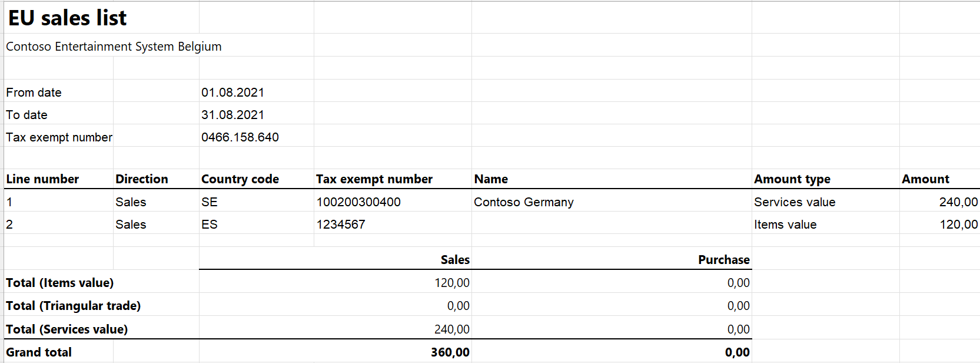Select the Sales grand total 360,00
The height and width of the screenshot is (363, 980).
[450, 352]
